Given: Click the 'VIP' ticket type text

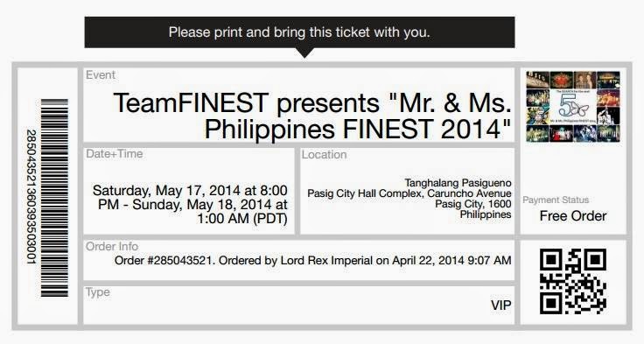Looking at the screenshot, I should (x=501, y=305).
